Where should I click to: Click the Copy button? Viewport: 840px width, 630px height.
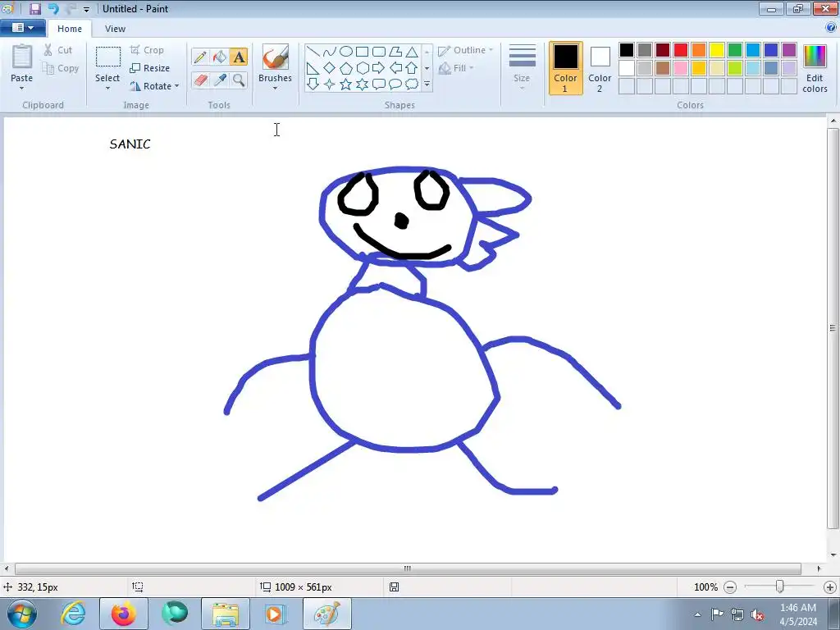[61, 68]
